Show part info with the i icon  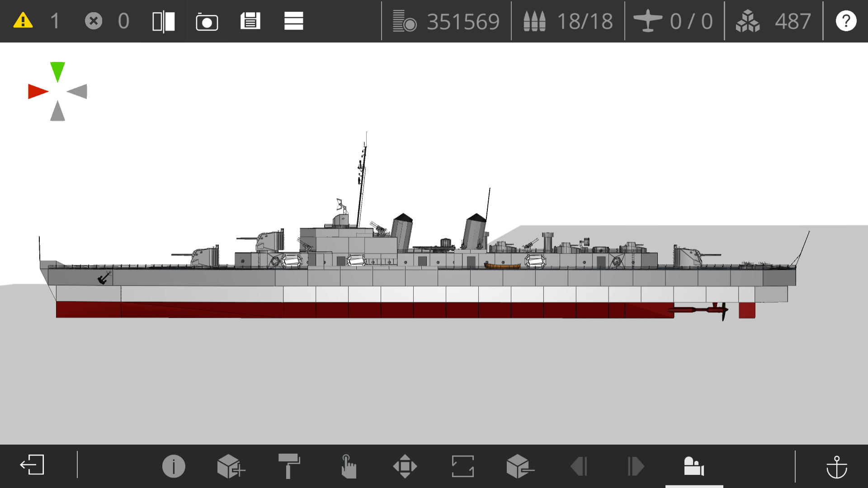pos(174,466)
